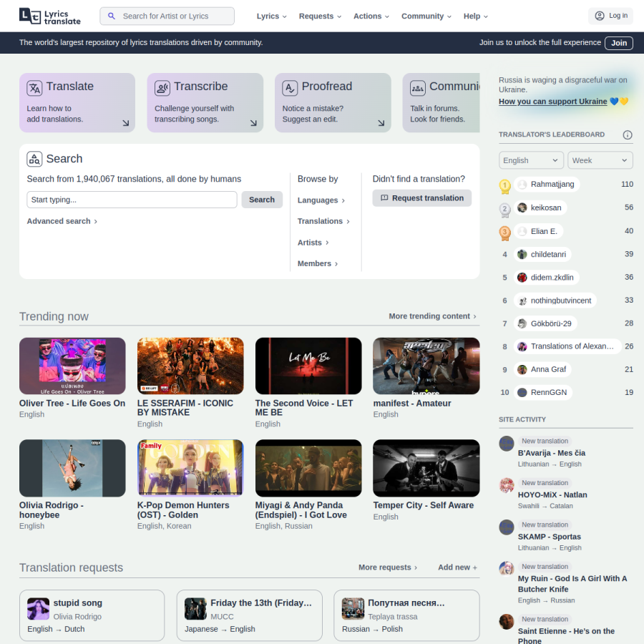Screen dimensions: 644x644
Task: Expand the Lyrics menu
Action: click(x=271, y=16)
